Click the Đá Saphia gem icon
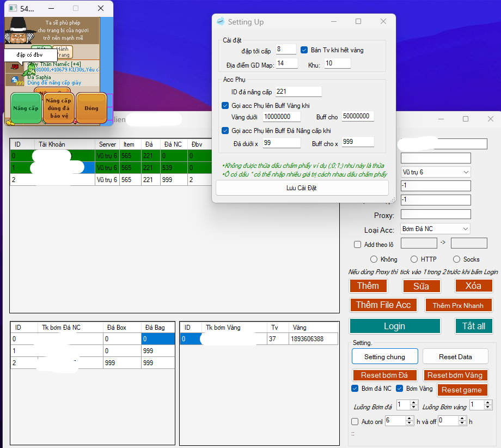 [x=15, y=80]
